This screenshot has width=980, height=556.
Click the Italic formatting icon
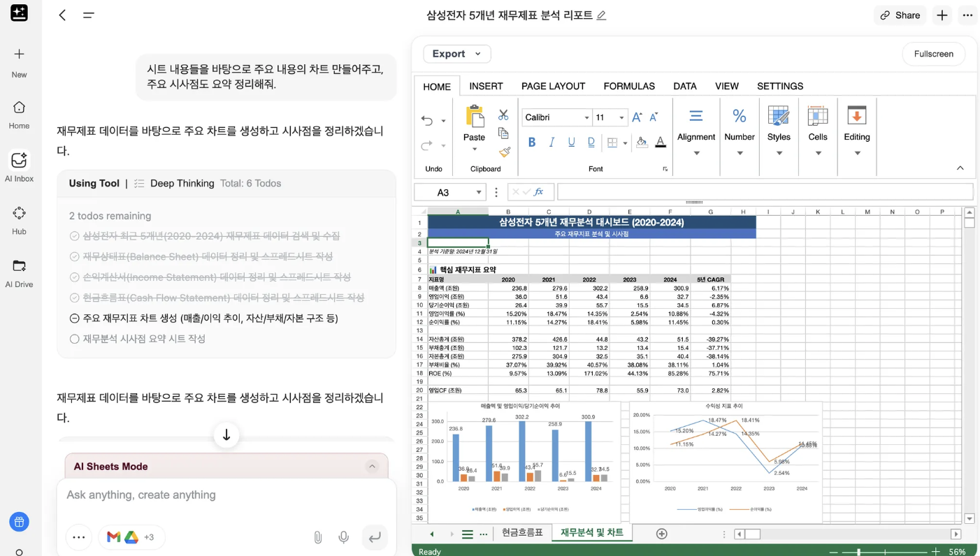pyautogui.click(x=552, y=142)
